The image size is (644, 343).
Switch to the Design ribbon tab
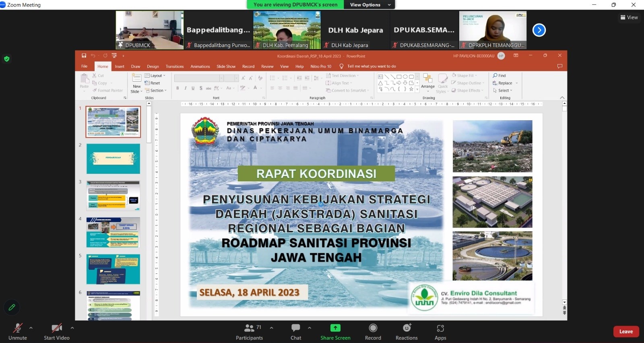(153, 66)
